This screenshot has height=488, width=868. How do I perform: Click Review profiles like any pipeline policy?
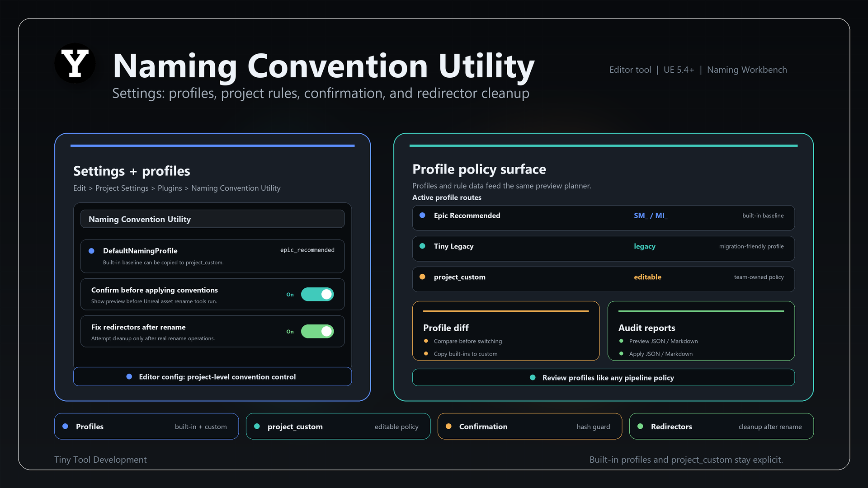point(604,378)
